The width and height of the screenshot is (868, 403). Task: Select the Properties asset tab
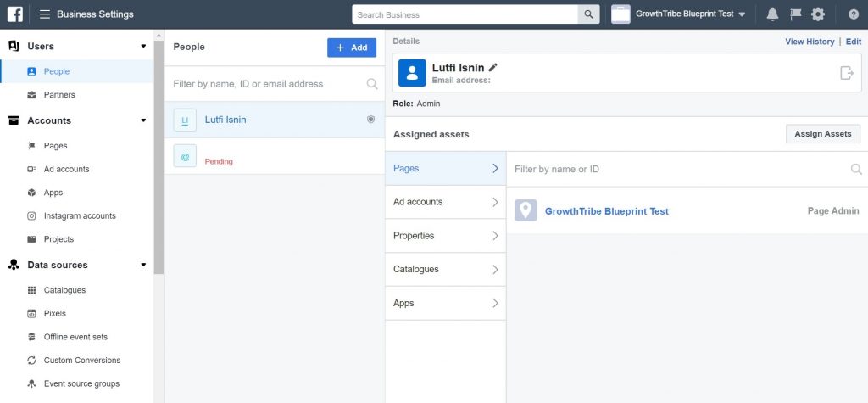(446, 236)
